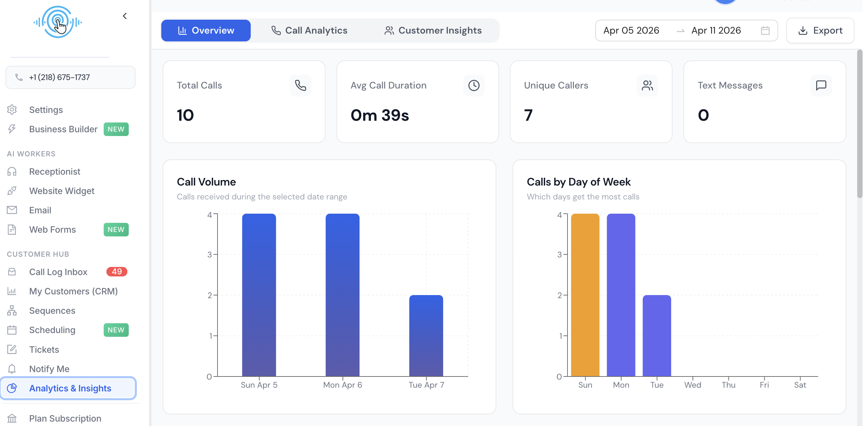Open the Settings gear icon
The image size is (868, 426).
tap(46, 110)
